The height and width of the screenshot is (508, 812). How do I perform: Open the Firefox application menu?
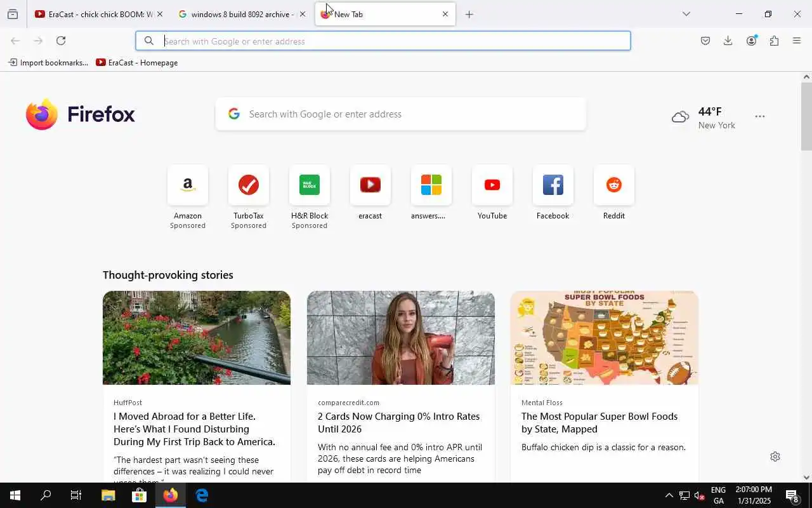[797, 41]
